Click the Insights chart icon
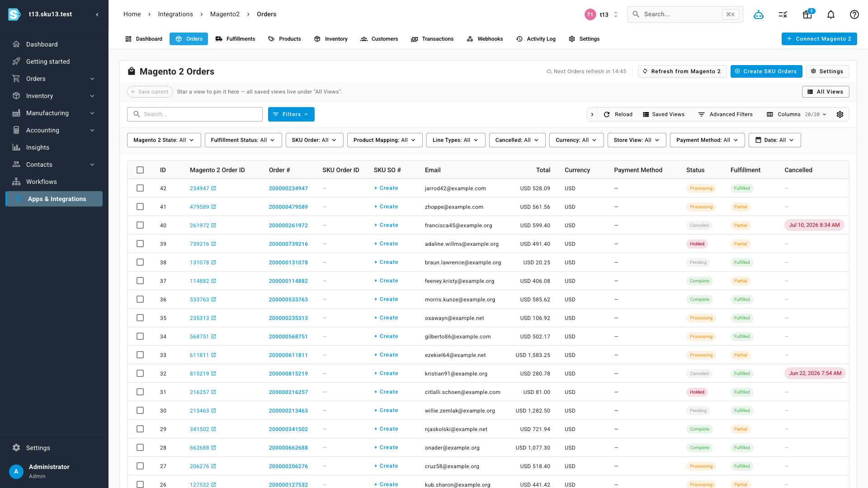Screen dimensions: 868x488 [x=16, y=147]
